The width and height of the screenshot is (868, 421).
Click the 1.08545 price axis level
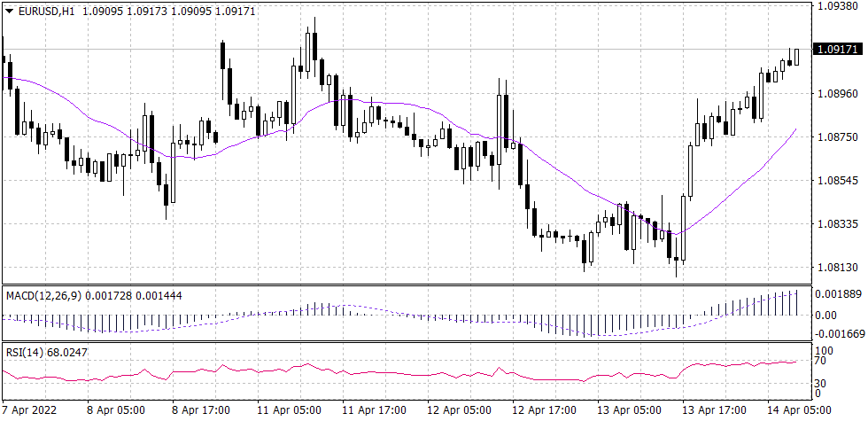[x=838, y=180]
